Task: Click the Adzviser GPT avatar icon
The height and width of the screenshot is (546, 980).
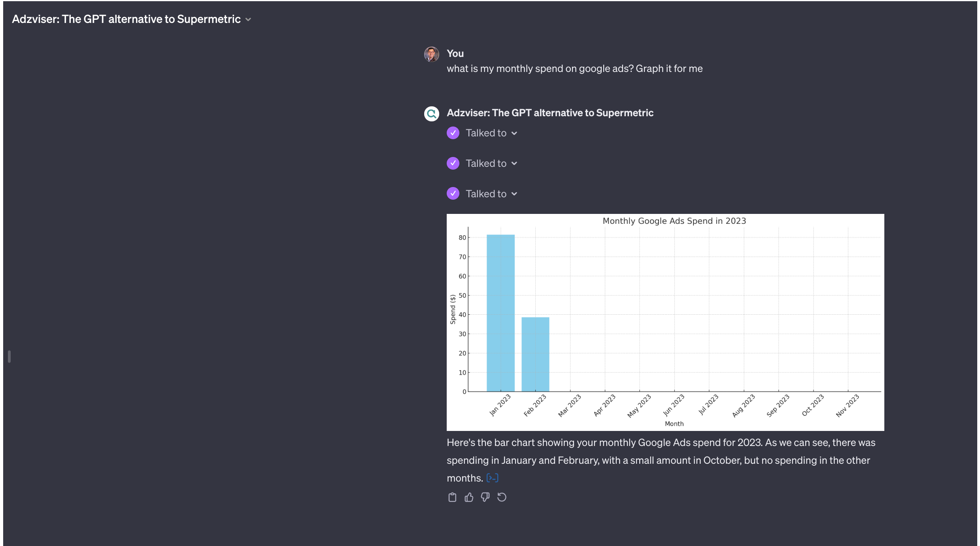Action: click(x=431, y=114)
